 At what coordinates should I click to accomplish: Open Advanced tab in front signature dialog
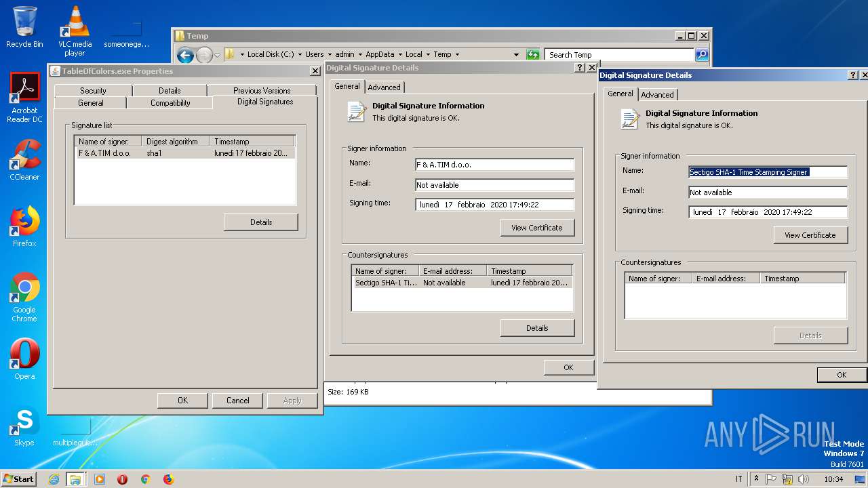click(658, 95)
